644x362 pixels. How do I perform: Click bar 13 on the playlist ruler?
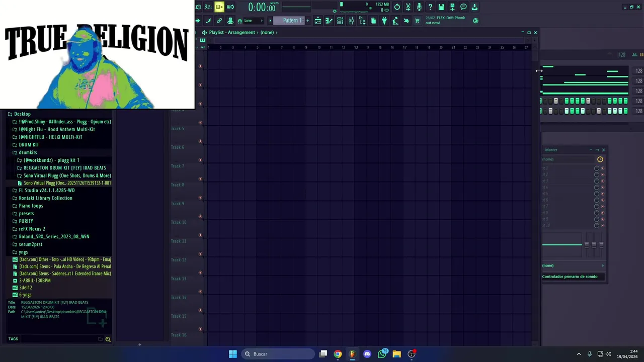[356, 47]
